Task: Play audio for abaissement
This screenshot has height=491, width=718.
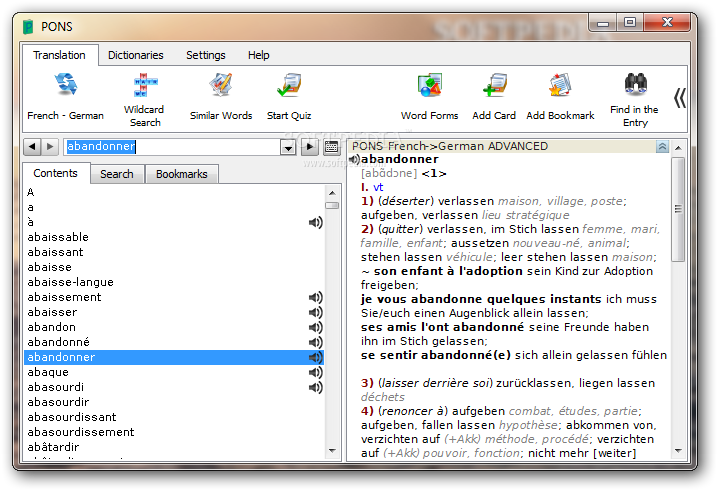Action: point(315,297)
